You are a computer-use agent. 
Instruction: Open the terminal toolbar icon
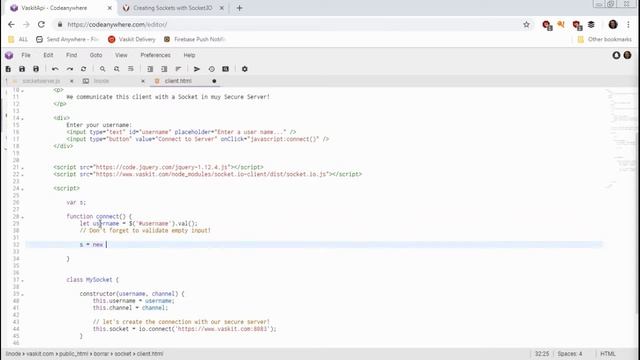(x=225, y=69)
